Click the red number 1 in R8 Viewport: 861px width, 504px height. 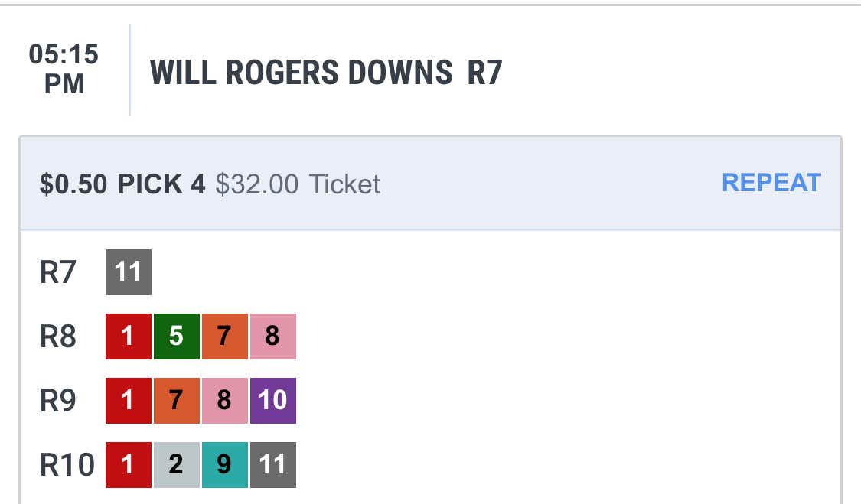click(129, 337)
